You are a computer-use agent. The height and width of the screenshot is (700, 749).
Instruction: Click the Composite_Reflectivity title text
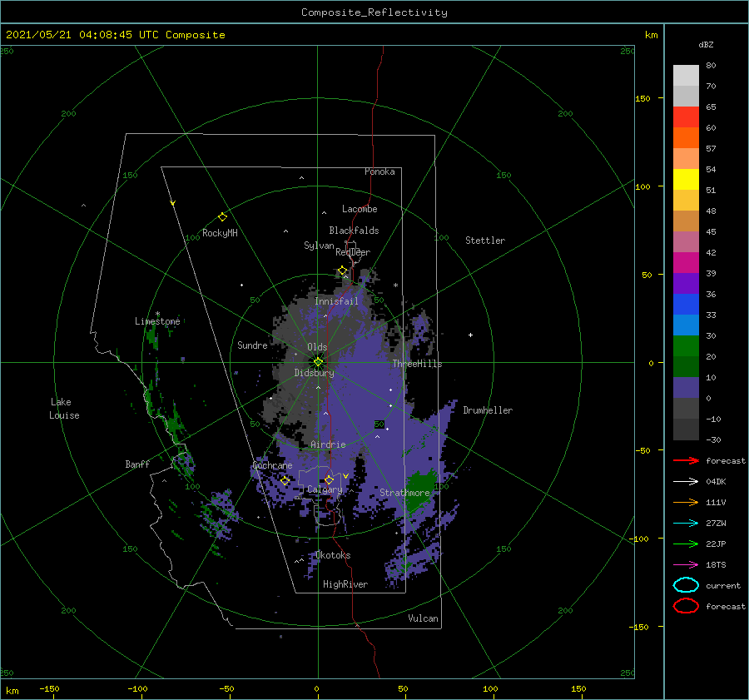pos(374,12)
